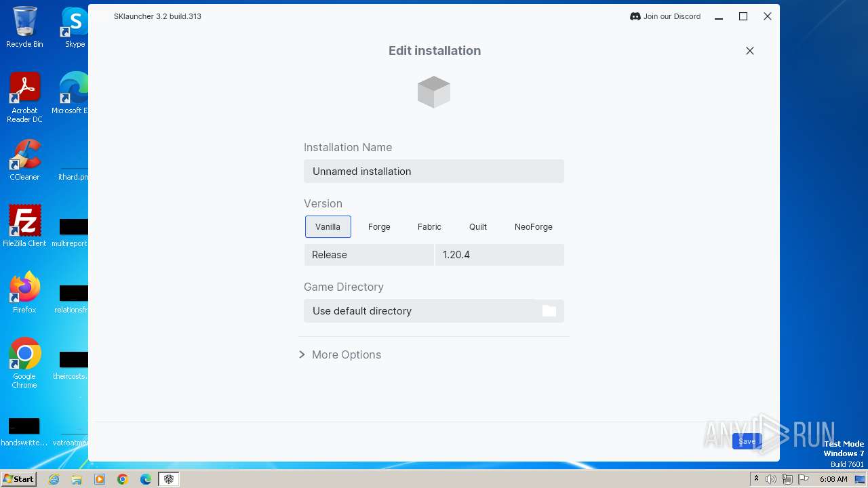Select the theircosts desktop file

(72, 365)
